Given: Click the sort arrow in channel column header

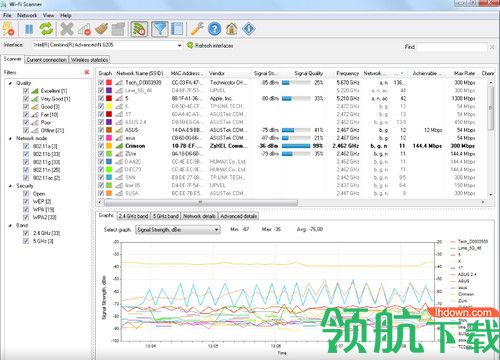Looking at the screenshot, I should [402, 73].
